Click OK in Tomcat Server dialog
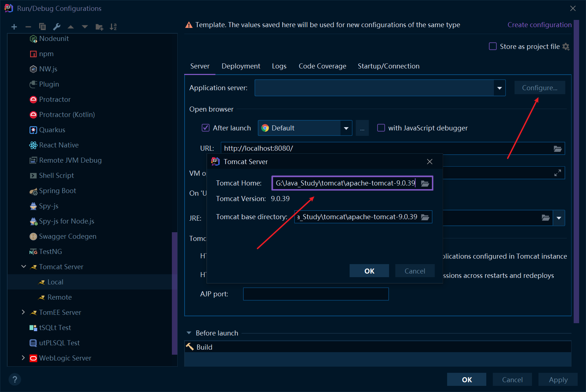The width and height of the screenshot is (586, 392). (369, 271)
